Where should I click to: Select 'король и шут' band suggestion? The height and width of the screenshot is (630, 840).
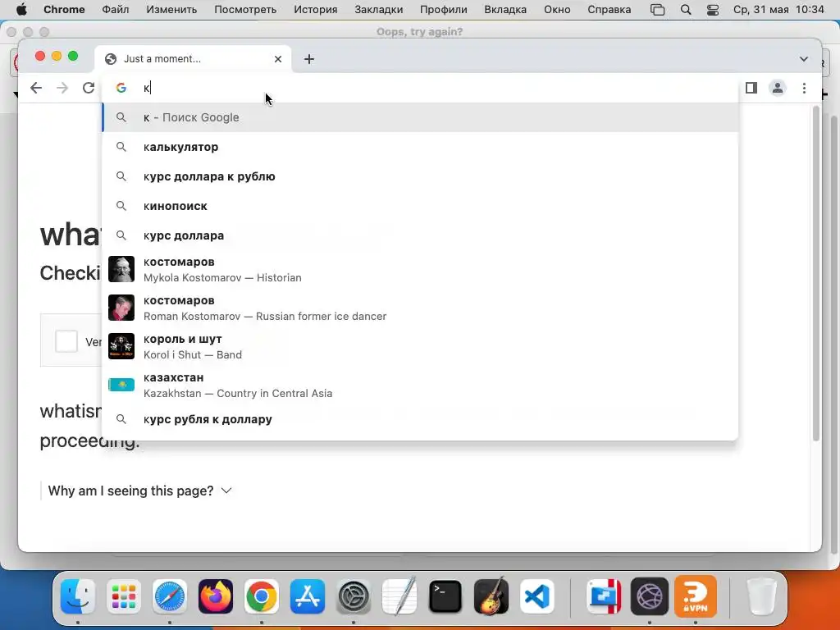pos(420,347)
